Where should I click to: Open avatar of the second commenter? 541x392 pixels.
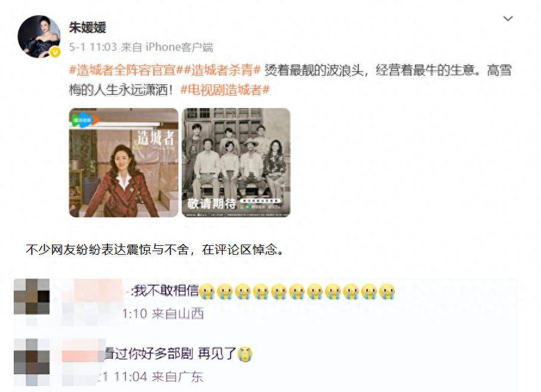32,356
